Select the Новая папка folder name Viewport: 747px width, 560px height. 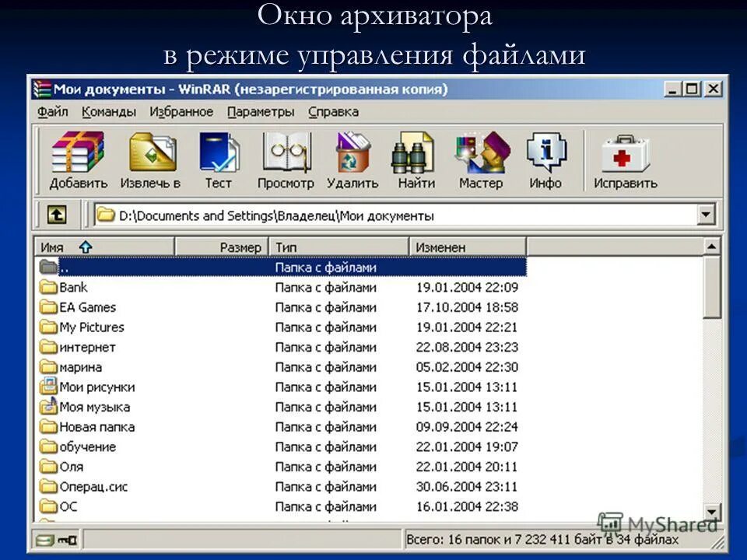(96, 427)
